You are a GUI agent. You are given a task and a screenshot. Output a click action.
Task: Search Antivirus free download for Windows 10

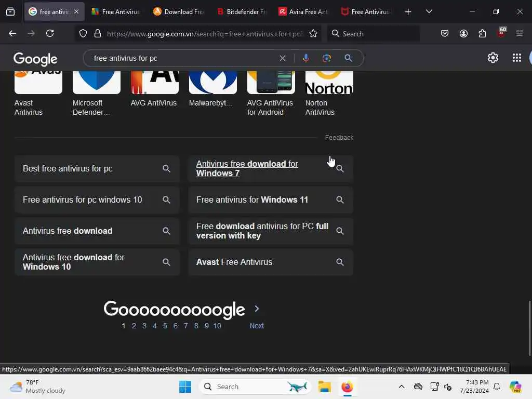[x=97, y=262]
